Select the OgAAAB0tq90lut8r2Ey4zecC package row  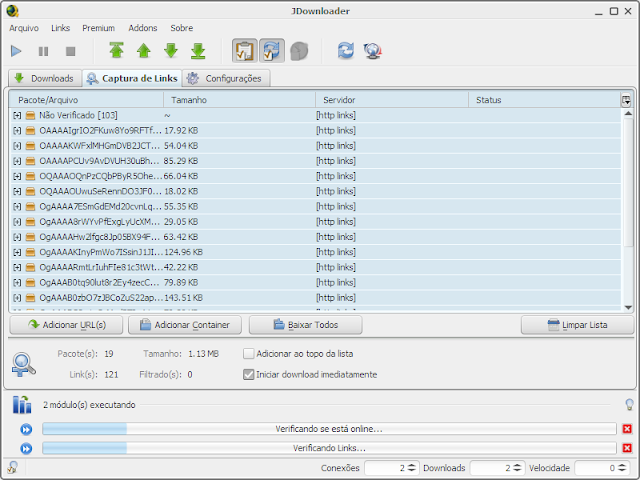click(x=315, y=282)
